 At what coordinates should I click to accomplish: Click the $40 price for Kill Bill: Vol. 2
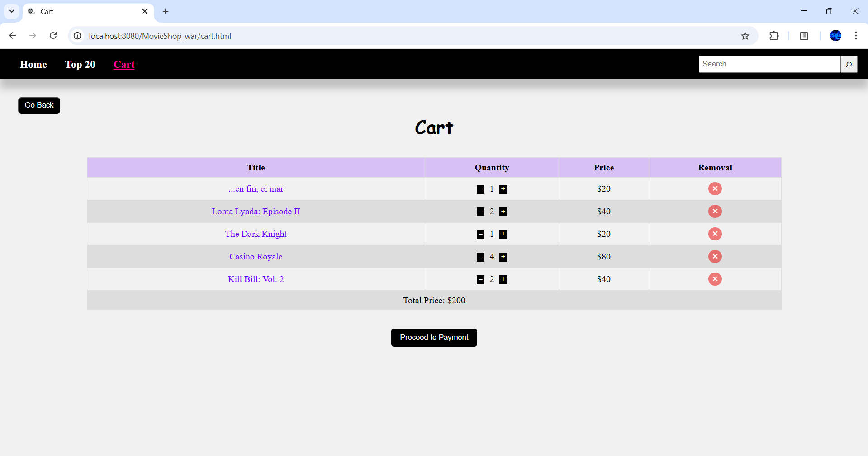pyautogui.click(x=604, y=279)
